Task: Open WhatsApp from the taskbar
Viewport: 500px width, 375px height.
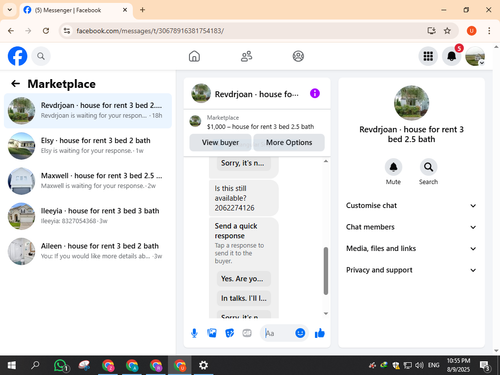Action: [x=60, y=366]
